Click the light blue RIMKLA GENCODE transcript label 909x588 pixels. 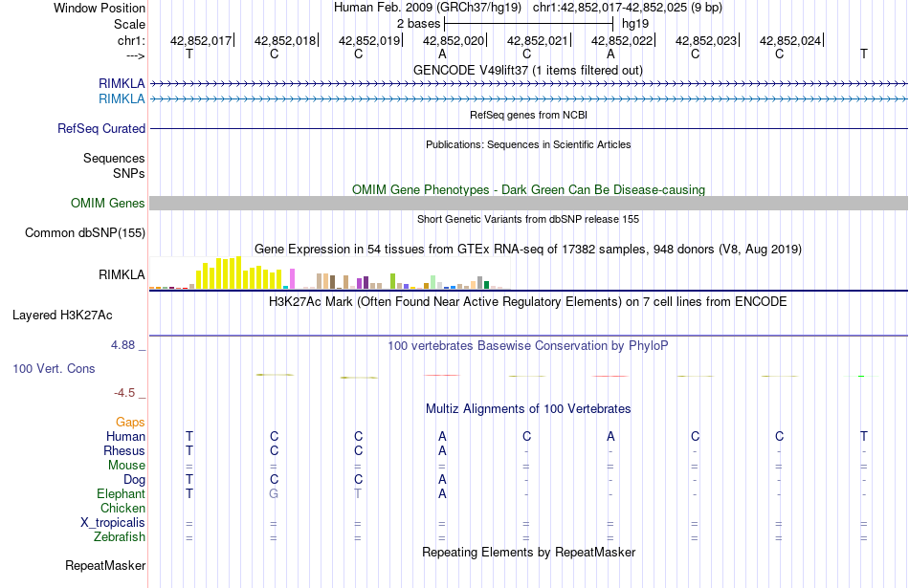(122, 99)
